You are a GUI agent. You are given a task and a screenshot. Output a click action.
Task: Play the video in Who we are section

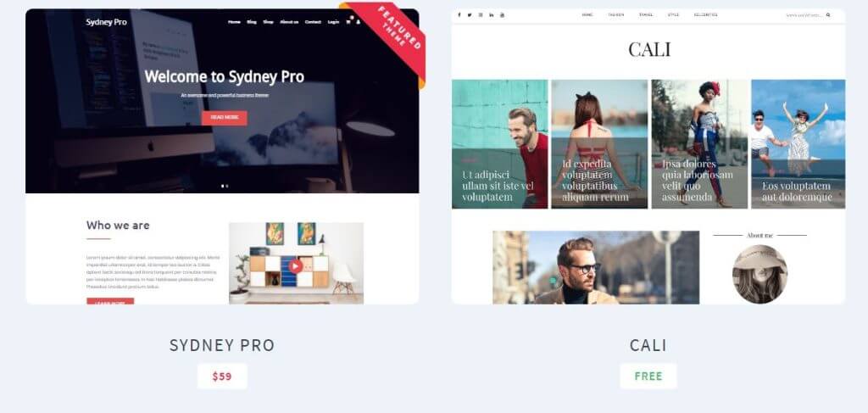point(296,265)
